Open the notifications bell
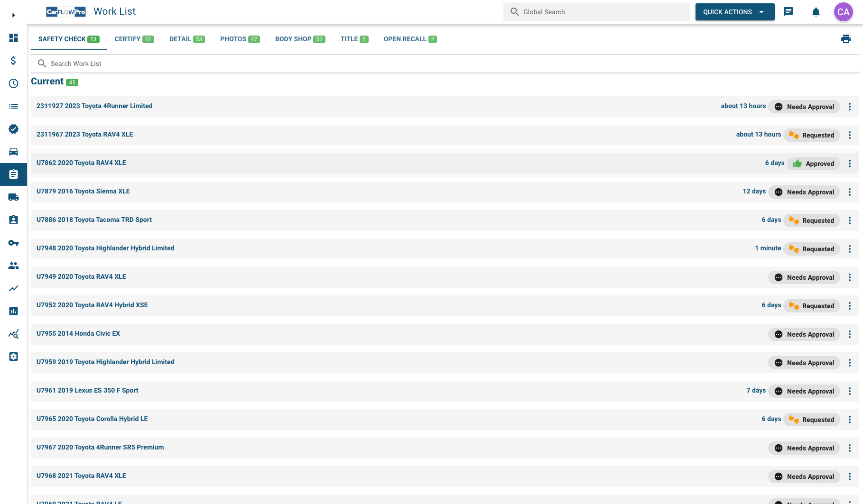863x504 pixels. 816,12
